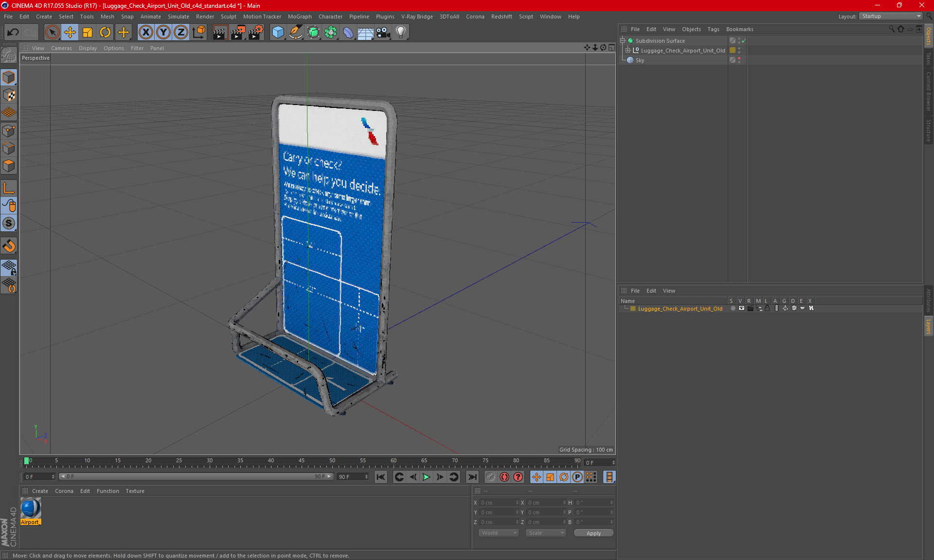Add a camera object
The width and height of the screenshot is (934, 560).
(x=383, y=32)
